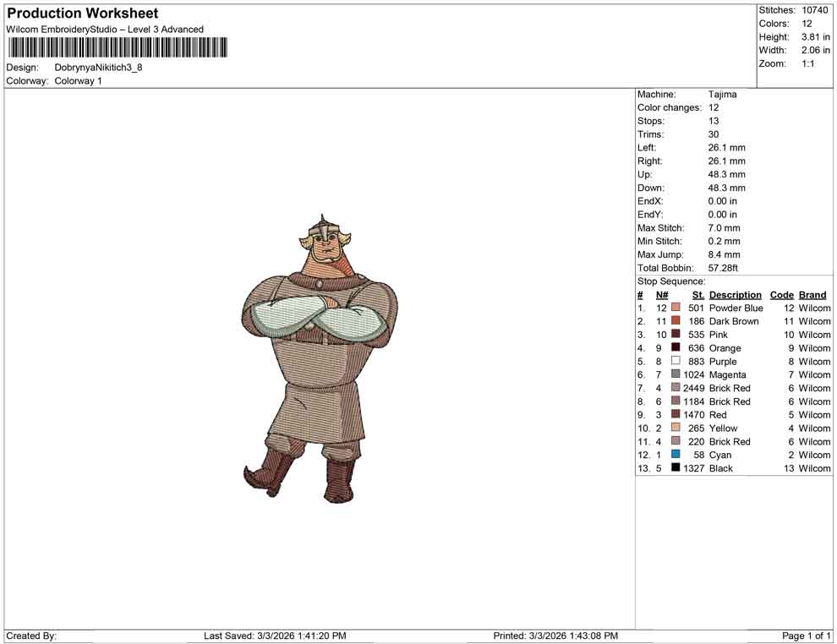Select the Black row color swatch
The height and width of the screenshot is (644, 837).
pos(676,467)
